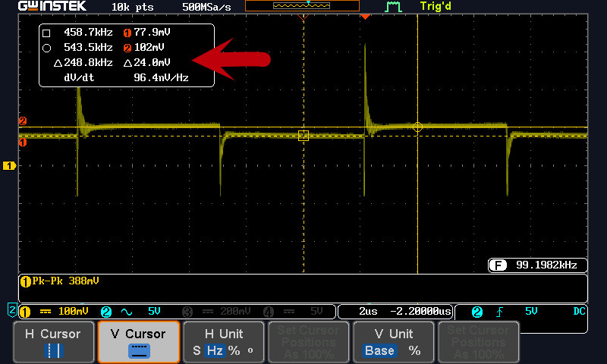Click the orange cursor 1 label on left edge
The width and height of the screenshot is (607, 364).
pyautogui.click(x=23, y=143)
